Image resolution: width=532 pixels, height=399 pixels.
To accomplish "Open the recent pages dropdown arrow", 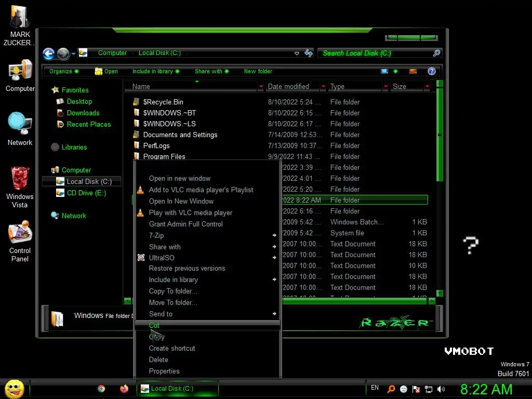I will point(73,54).
